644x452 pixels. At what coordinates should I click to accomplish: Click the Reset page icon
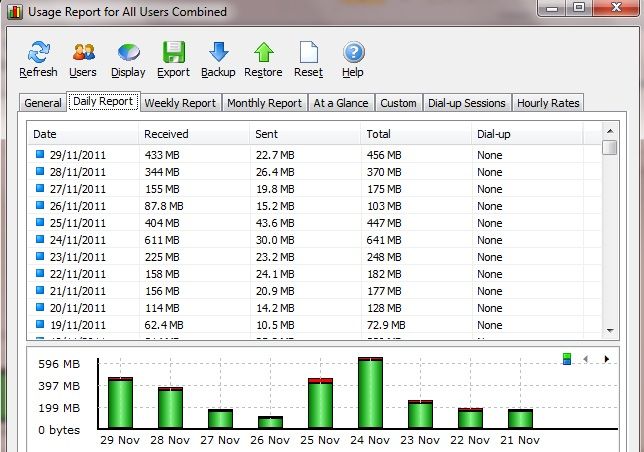coord(308,53)
